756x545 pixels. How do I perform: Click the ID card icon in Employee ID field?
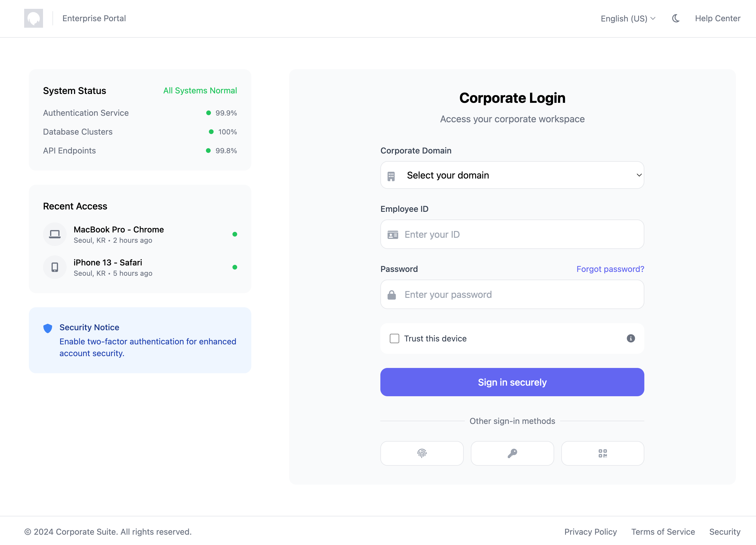click(x=393, y=235)
